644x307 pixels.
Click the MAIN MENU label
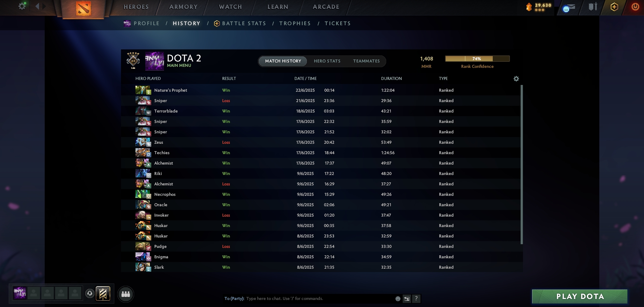tap(179, 65)
